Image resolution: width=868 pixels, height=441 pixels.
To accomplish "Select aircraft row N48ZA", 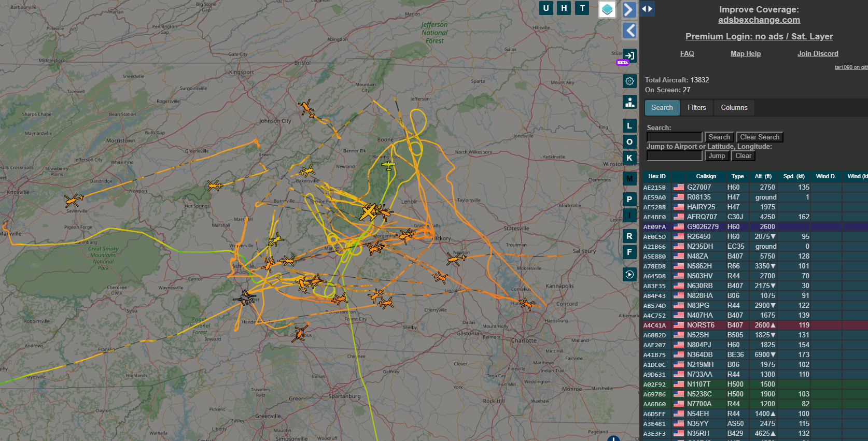I will pos(754,256).
